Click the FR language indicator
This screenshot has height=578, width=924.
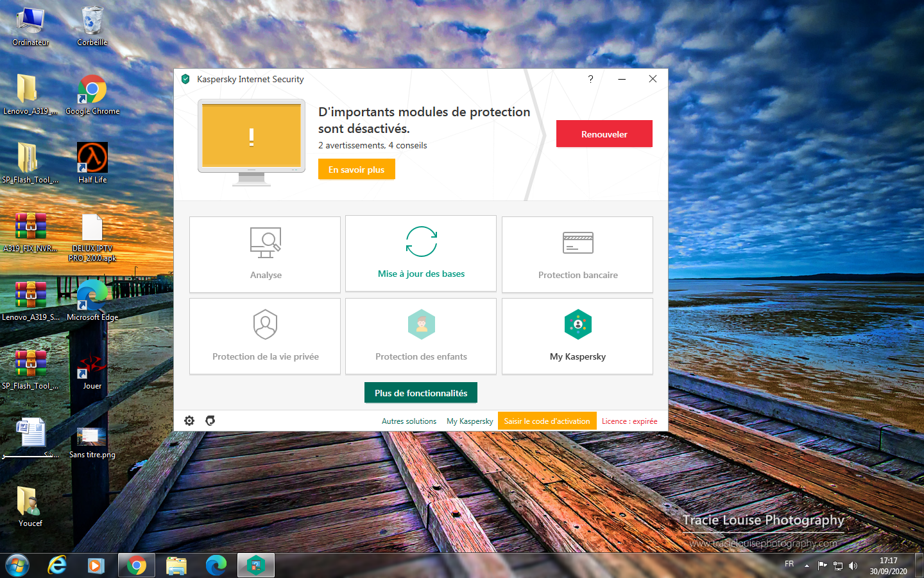789,564
